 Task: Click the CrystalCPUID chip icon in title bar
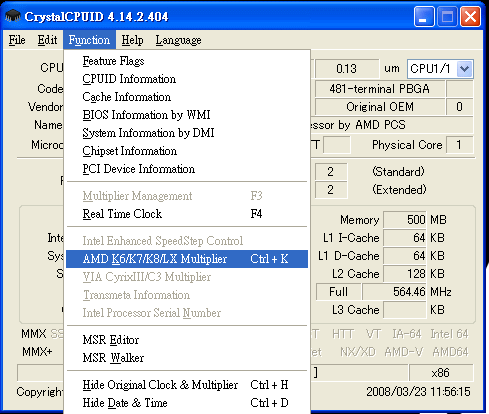click(x=13, y=16)
